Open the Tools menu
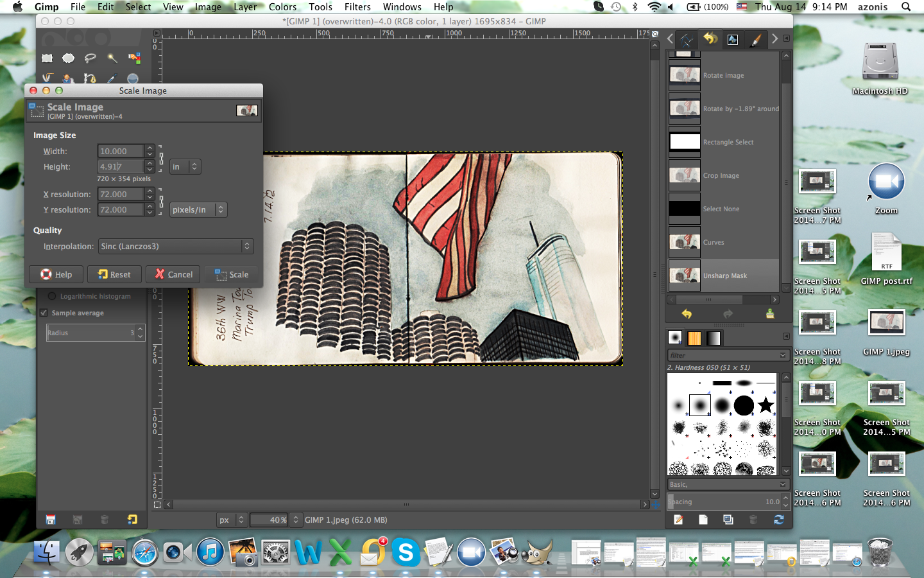Screen dimensions: 924x578 point(320,6)
